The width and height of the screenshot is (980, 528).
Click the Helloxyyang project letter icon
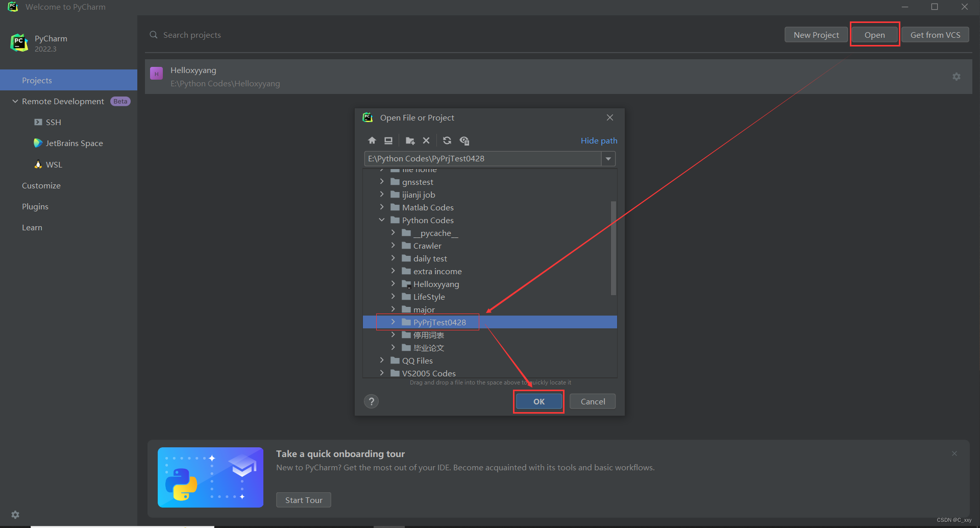(x=157, y=74)
